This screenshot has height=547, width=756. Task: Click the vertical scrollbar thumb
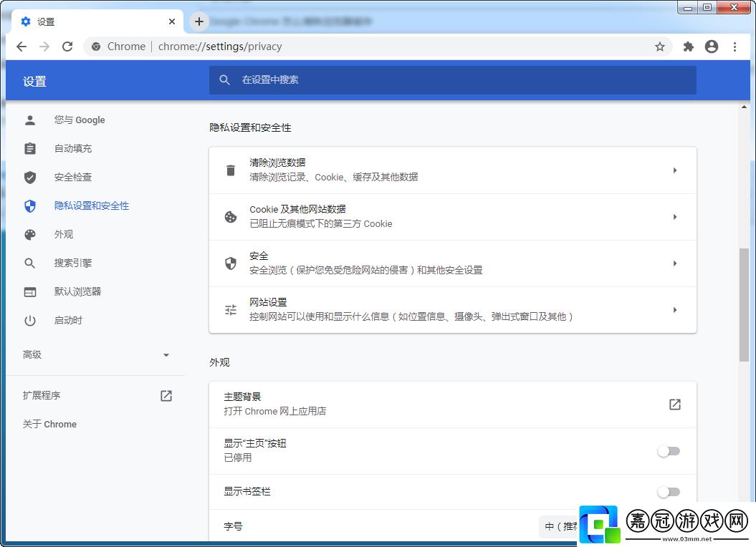[x=744, y=304]
